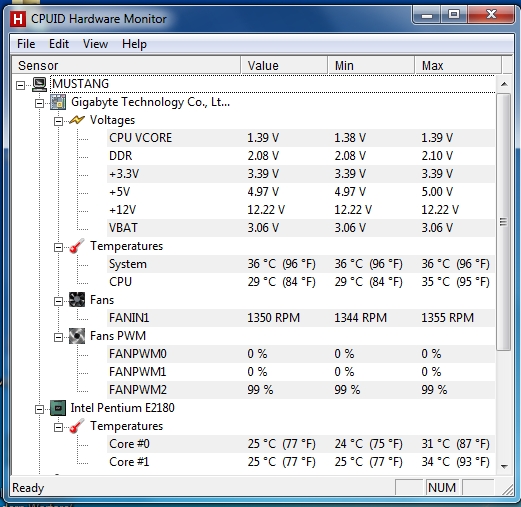Image resolution: width=521 pixels, height=507 pixels.
Task: Click the Intel Pentium E2180 chip icon
Action: pyautogui.click(x=58, y=408)
